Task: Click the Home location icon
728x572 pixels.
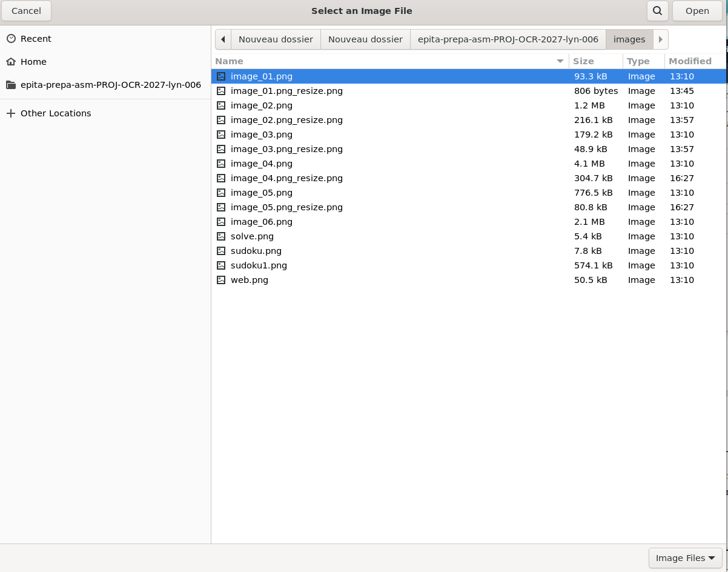Action: point(11,61)
